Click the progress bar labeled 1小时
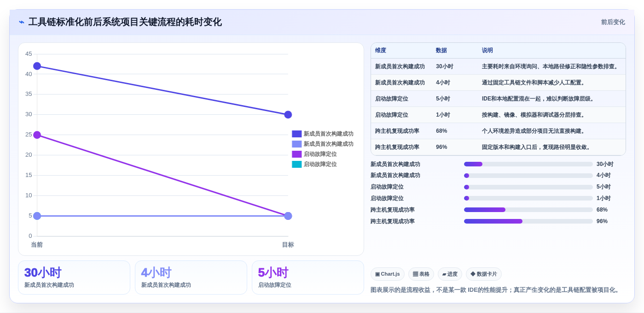The image size is (644, 313). point(528,198)
